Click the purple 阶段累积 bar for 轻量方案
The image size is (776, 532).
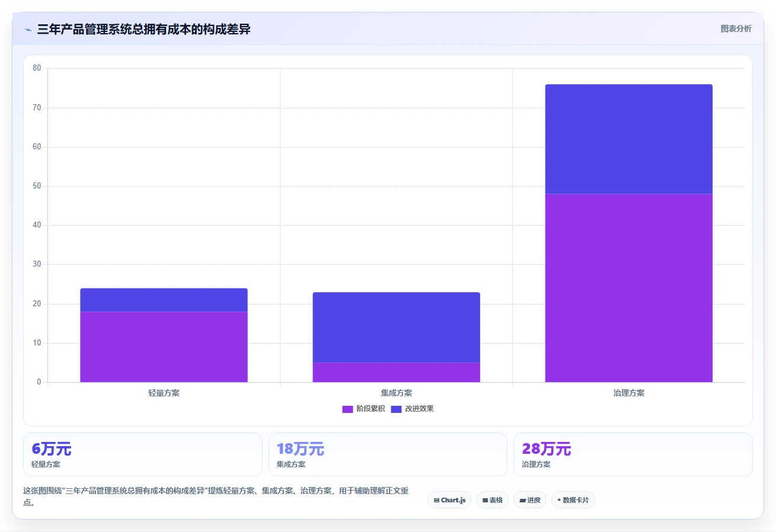(x=164, y=347)
